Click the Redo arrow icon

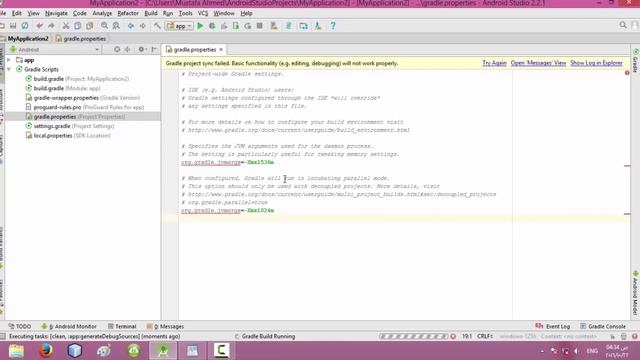tap(51, 26)
